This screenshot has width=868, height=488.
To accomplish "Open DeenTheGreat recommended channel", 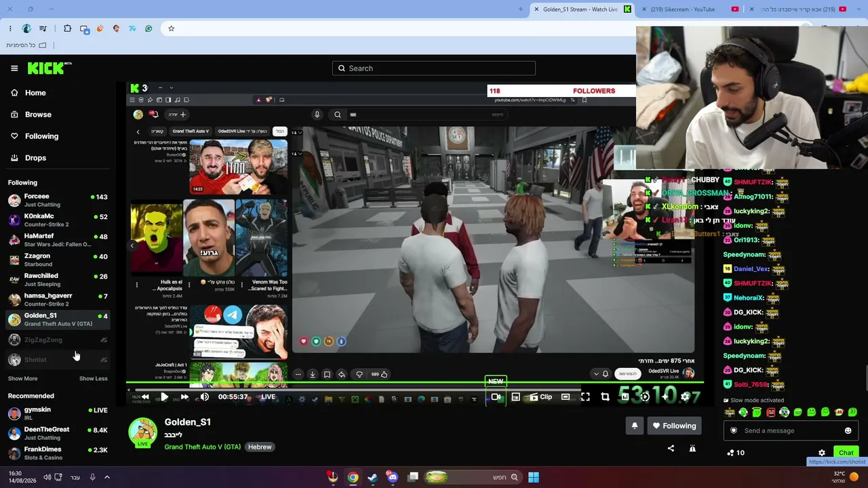I will pos(58,433).
